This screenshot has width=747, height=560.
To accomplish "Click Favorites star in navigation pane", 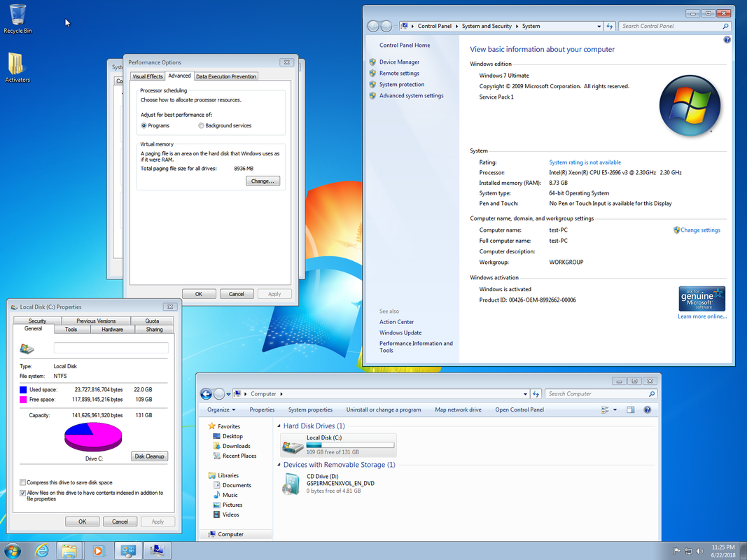I will click(211, 426).
